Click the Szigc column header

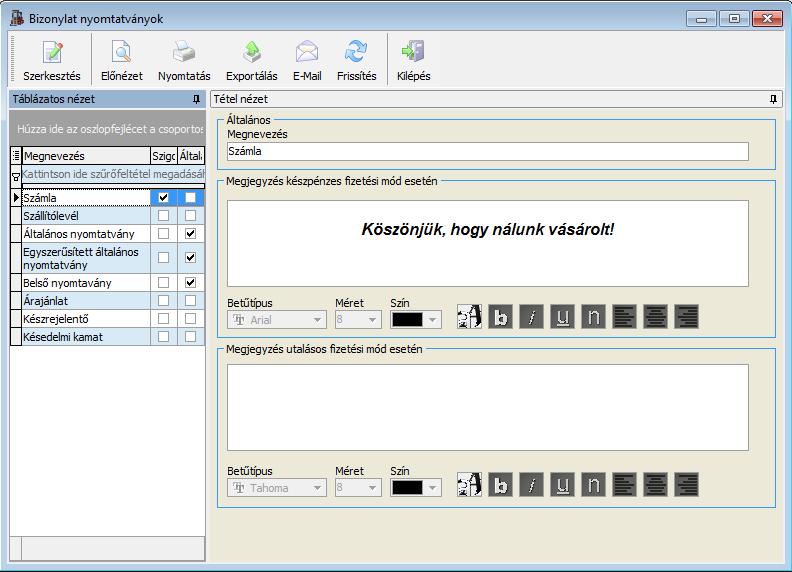[164, 156]
